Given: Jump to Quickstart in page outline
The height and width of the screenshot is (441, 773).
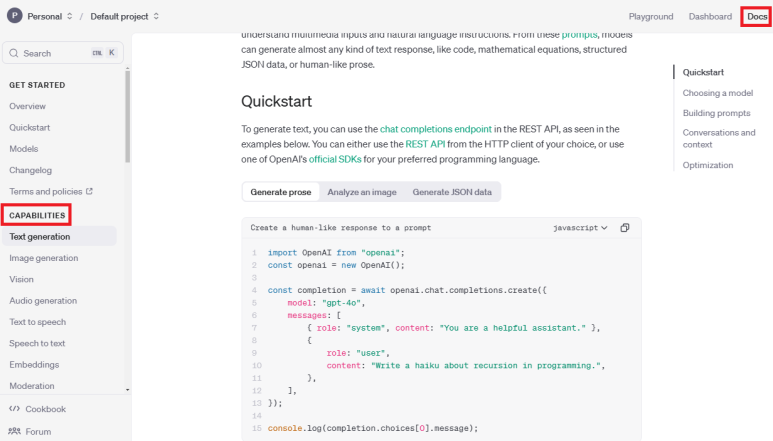Looking at the screenshot, I should [703, 72].
